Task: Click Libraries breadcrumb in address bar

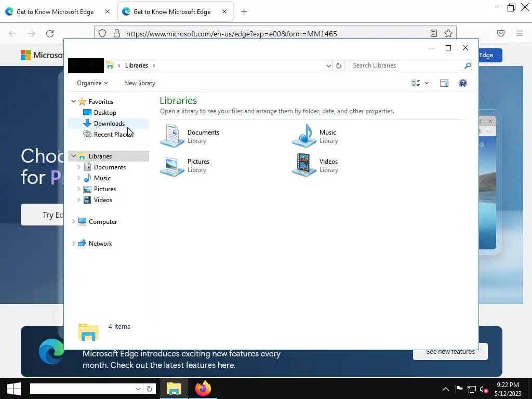Action: (137, 65)
